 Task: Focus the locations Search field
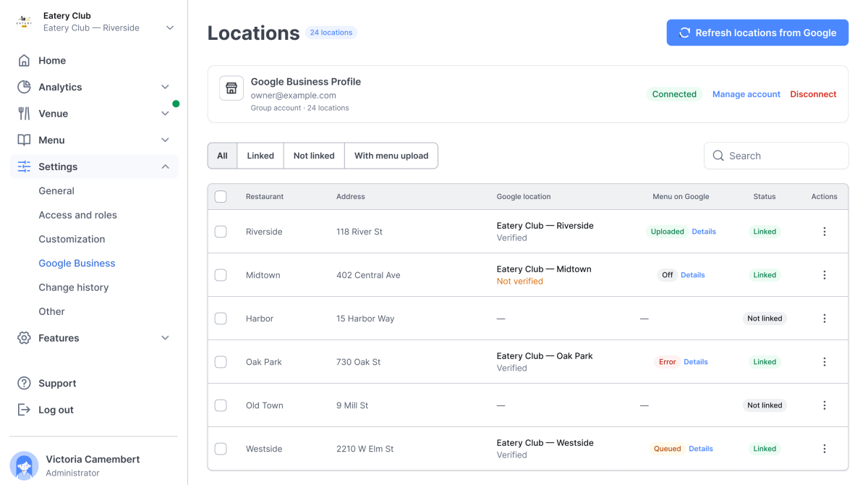click(x=776, y=156)
